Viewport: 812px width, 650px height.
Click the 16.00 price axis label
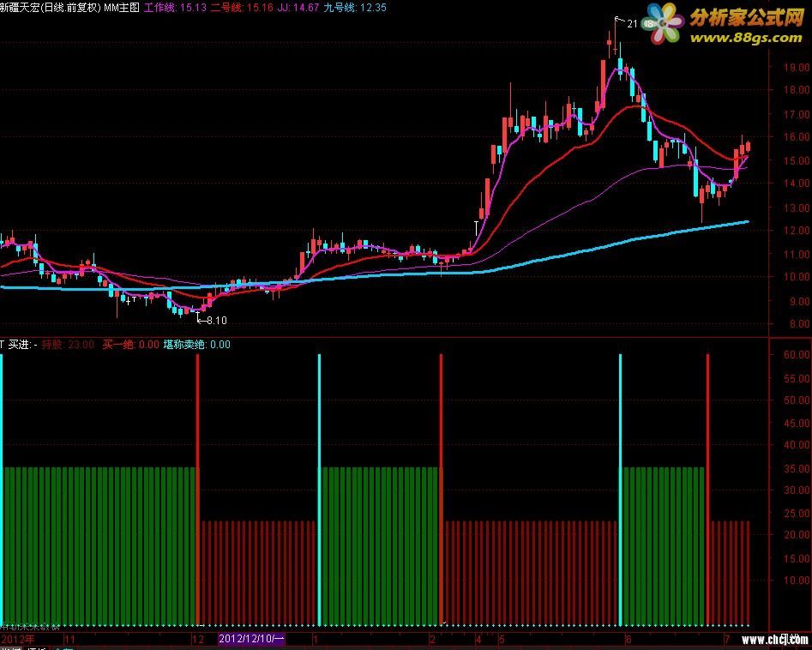[797, 136]
